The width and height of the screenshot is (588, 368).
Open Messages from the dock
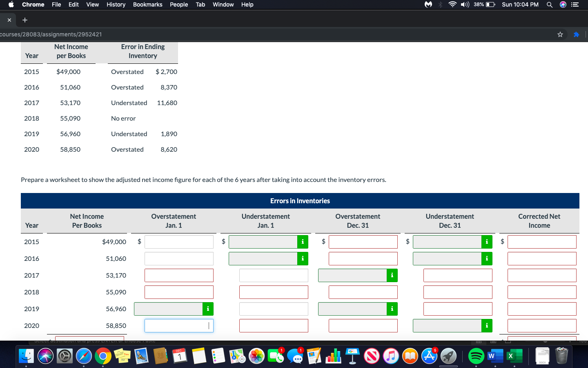295,356
